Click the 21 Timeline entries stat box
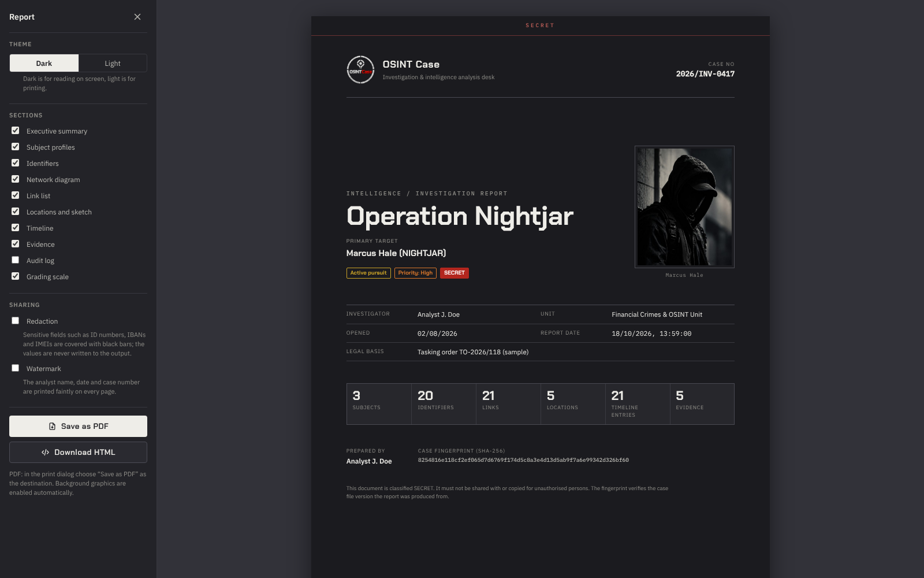 (x=638, y=404)
